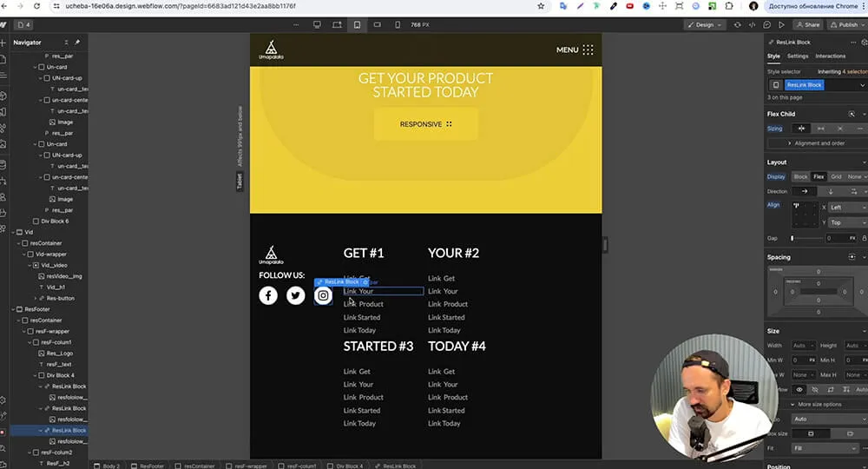Collapse the Vid tree item

tap(14, 233)
